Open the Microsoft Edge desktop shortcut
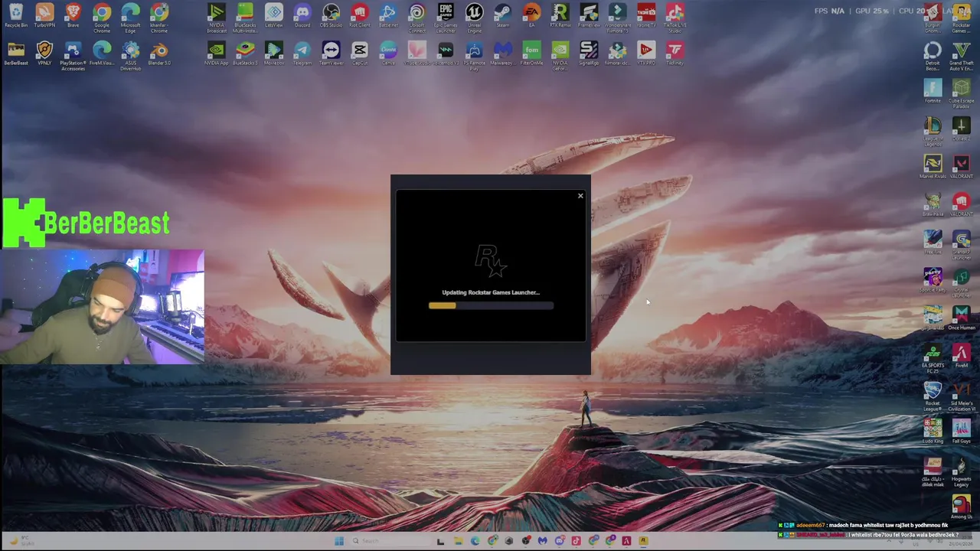Image resolution: width=980 pixels, height=551 pixels. point(130,17)
